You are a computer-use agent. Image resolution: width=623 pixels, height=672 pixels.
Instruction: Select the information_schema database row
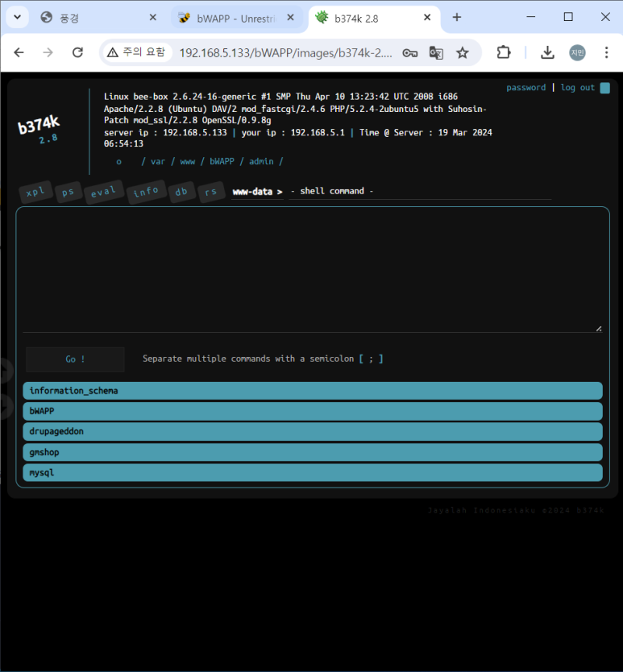313,391
